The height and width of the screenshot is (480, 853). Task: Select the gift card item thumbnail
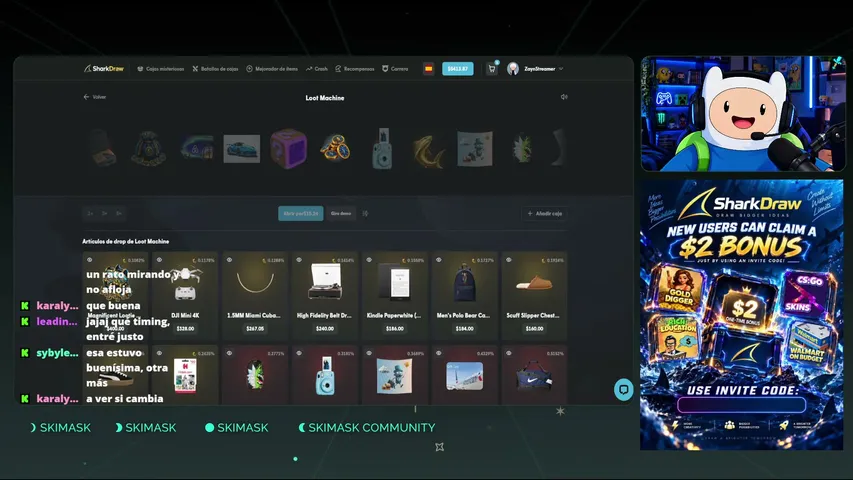pos(185,376)
